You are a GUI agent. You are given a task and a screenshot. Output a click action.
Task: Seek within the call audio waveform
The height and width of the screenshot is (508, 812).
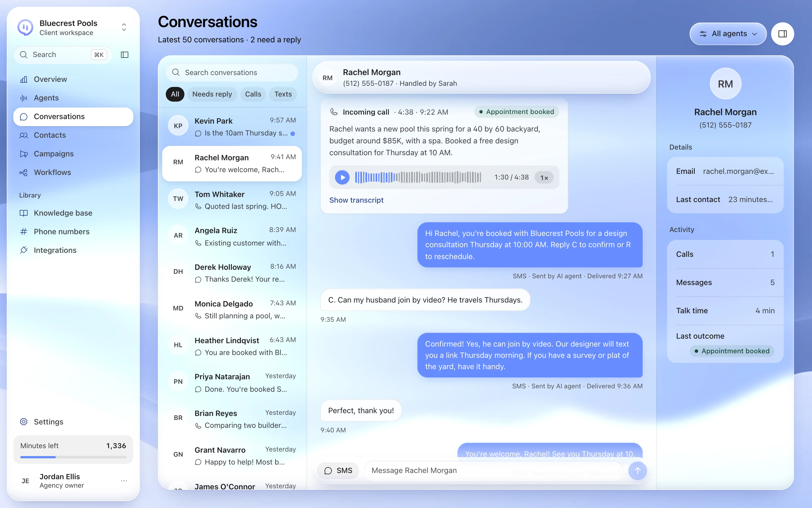coord(418,178)
